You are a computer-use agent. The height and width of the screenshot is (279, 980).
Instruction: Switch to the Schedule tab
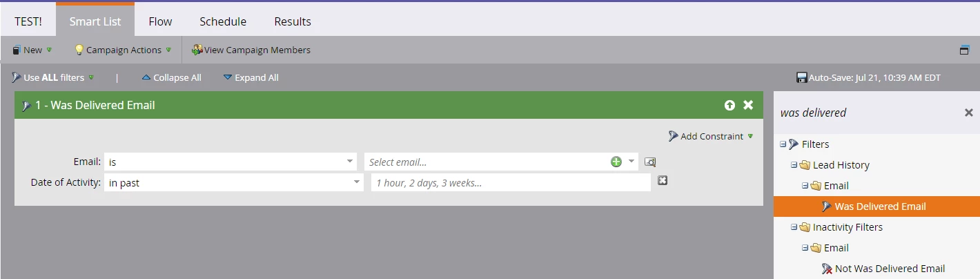(x=223, y=21)
